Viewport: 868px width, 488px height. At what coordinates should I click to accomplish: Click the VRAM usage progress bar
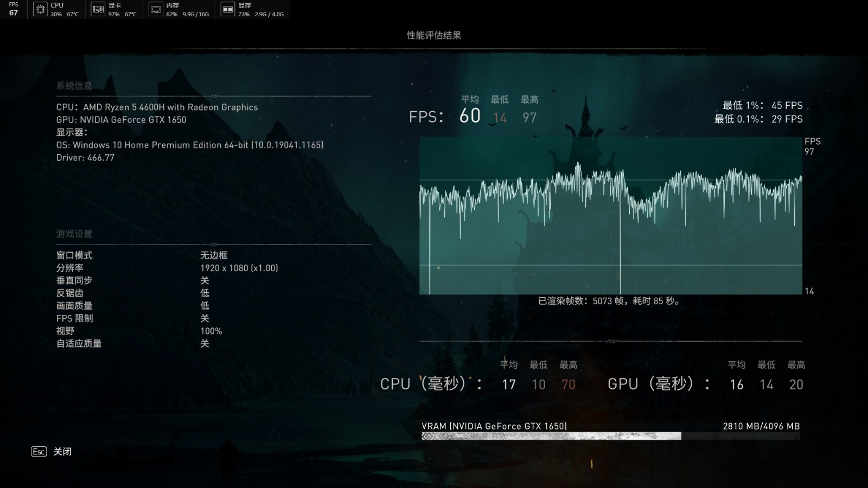[611, 436]
